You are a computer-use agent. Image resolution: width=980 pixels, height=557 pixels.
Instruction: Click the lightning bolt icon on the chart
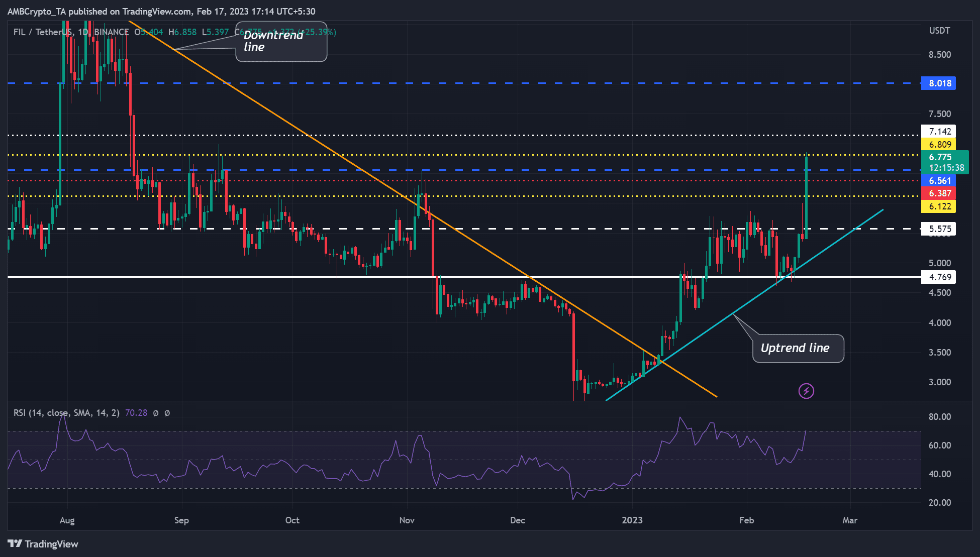tap(807, 391)
